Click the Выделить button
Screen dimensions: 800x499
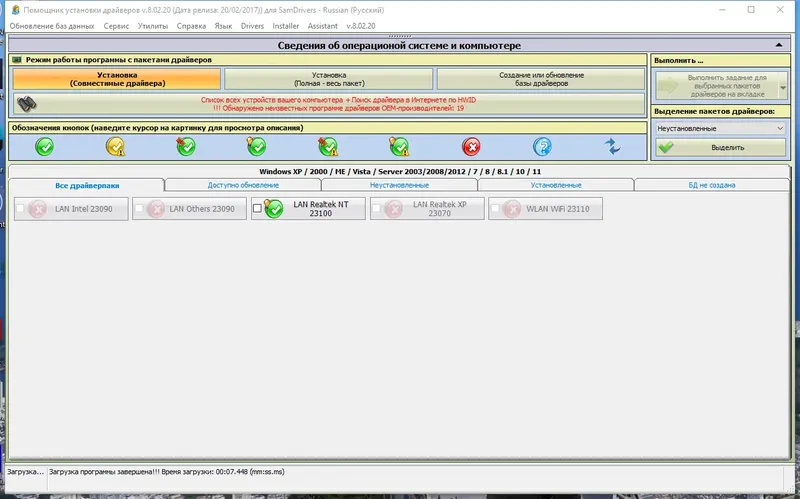[720, 147]
